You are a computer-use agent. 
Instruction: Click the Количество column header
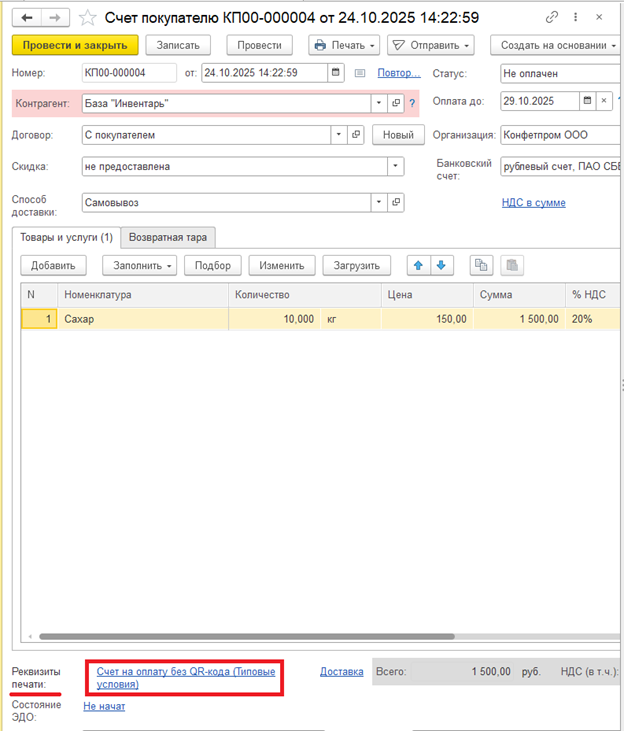coord(305,295)
